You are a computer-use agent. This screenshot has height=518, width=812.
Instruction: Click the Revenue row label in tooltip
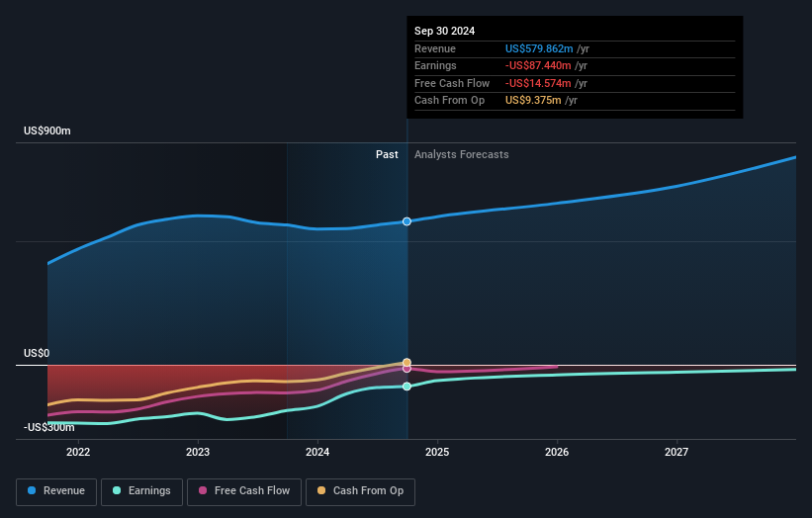pos(435,48)
